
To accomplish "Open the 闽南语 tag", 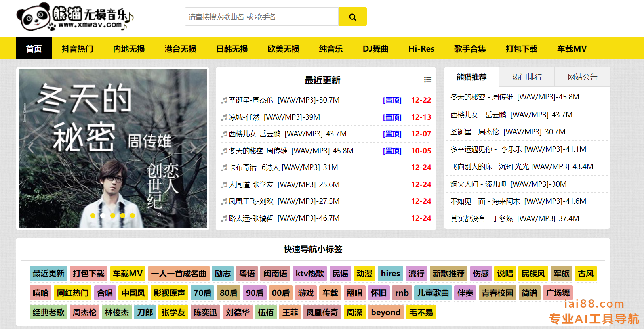I will (x=275, y=274).
